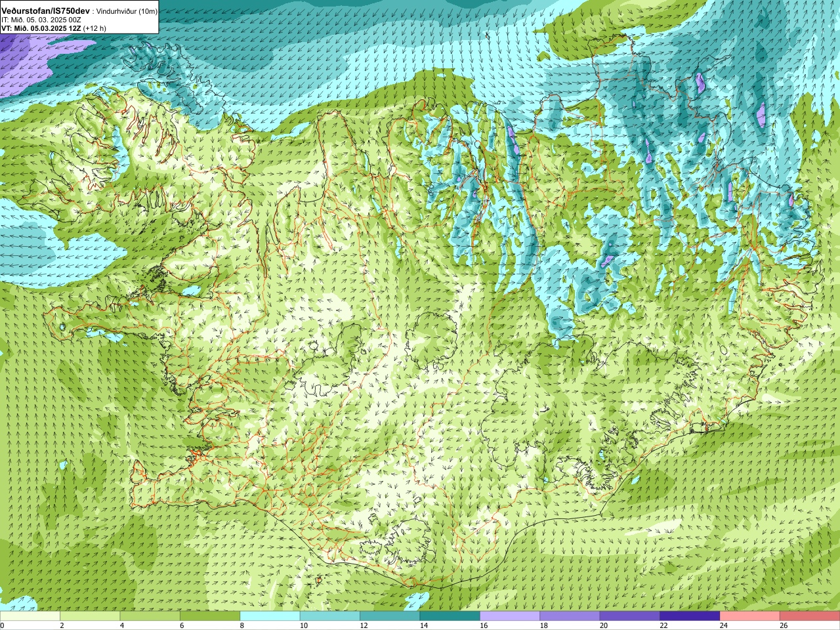Click the legend scale number 26
840x630 pixels.
pos(784,625)
